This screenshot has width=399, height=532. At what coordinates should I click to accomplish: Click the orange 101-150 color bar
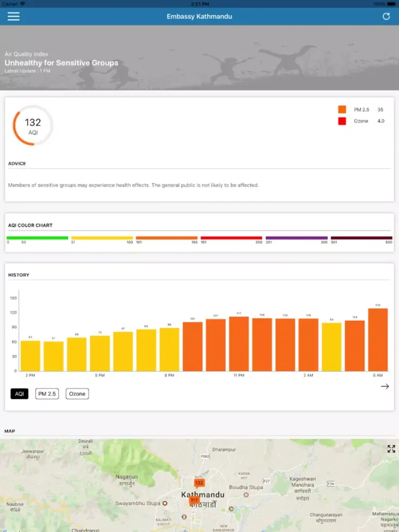pyautogui.click(x=167, y=238)
